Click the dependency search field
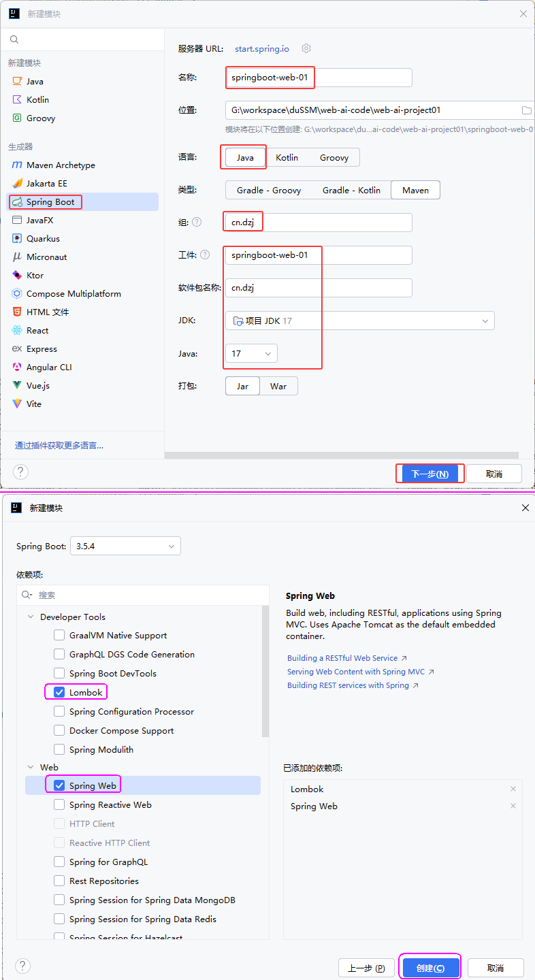Screen dimensions: 535x980 [x=150, y=595]
